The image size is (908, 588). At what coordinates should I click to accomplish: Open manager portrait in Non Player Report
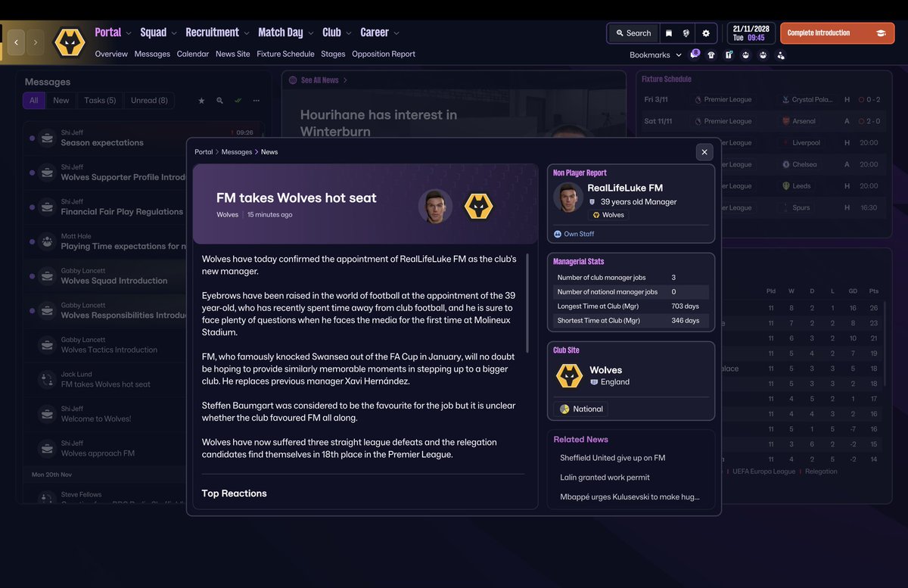pos(568,198)
